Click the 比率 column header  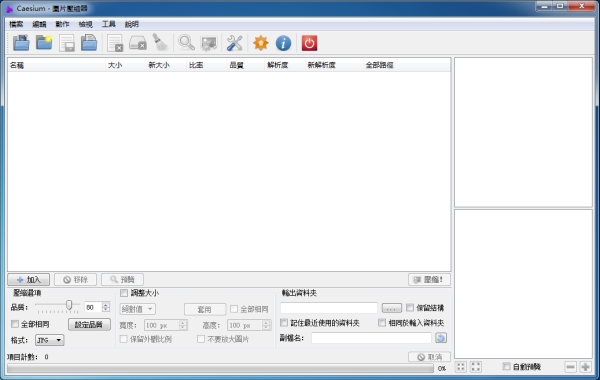(x=207, y=65)
